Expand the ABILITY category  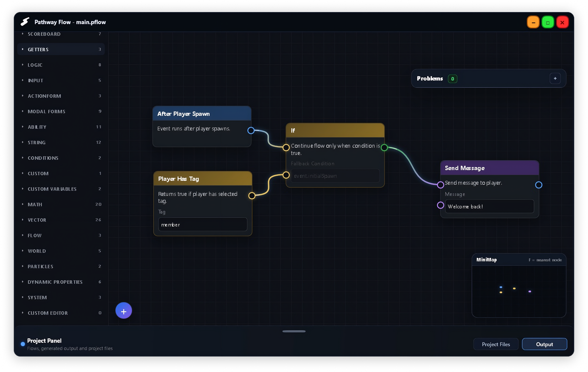click(x=61, y=127)
